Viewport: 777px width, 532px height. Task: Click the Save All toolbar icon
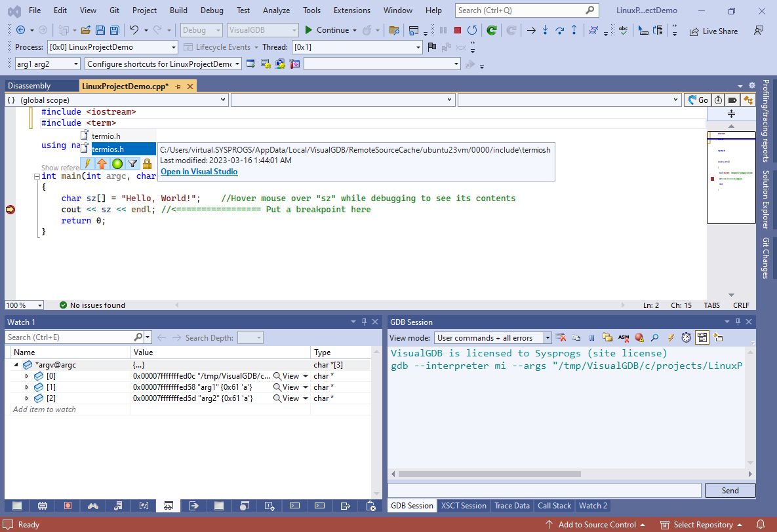(x=114, y=30)
